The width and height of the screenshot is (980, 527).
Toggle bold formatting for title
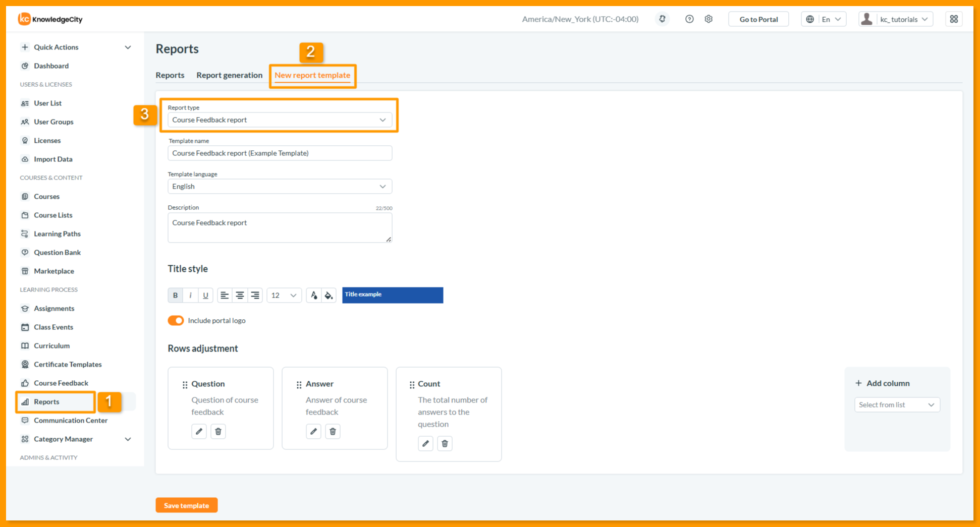click(x=175, y=295)
